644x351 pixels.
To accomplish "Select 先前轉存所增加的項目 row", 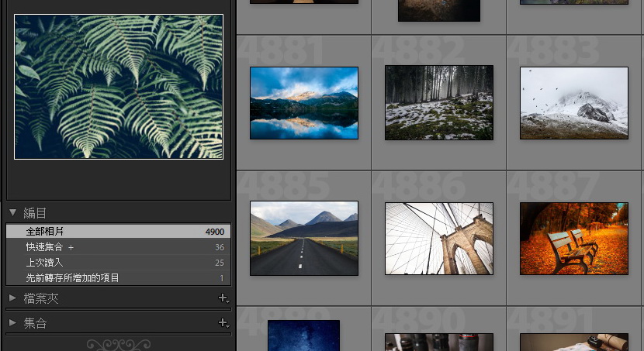I will click(x=118, y=277).
